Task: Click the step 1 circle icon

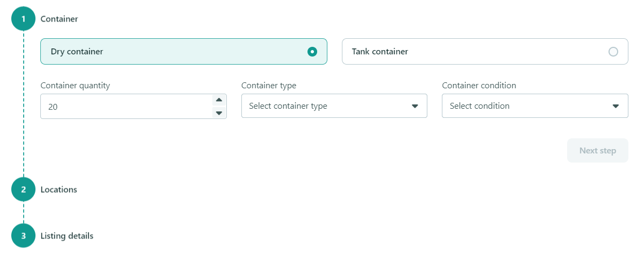Action: (24, 19)
